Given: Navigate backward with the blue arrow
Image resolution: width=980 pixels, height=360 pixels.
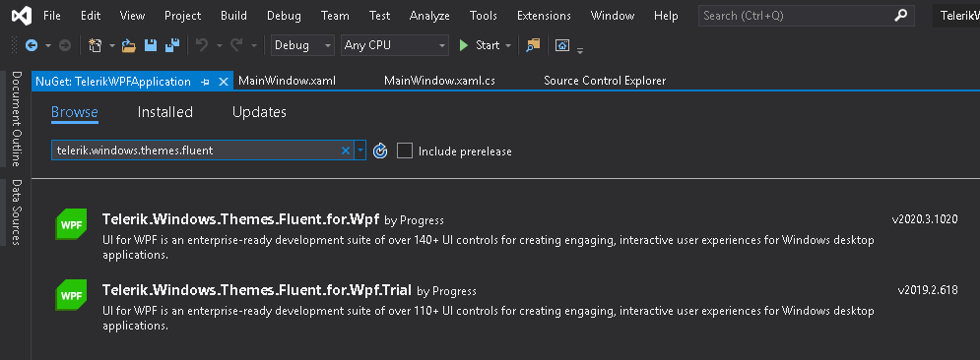Looking at the screenshot, I should 32,45.
